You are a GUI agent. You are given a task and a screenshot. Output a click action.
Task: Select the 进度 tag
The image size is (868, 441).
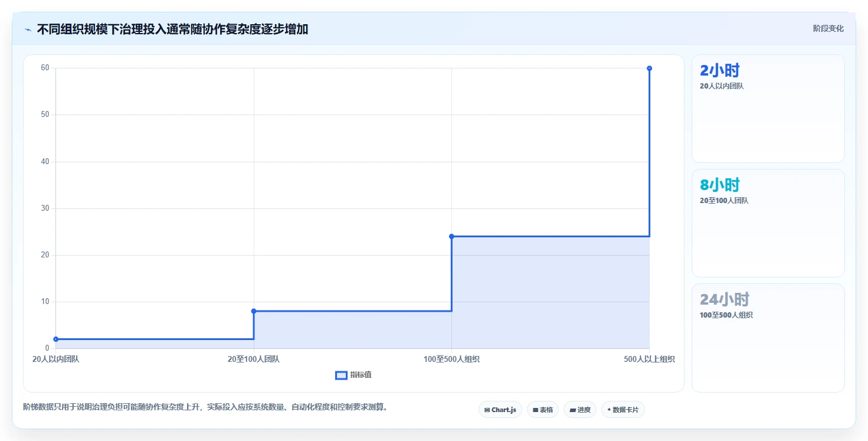[580, 410]
